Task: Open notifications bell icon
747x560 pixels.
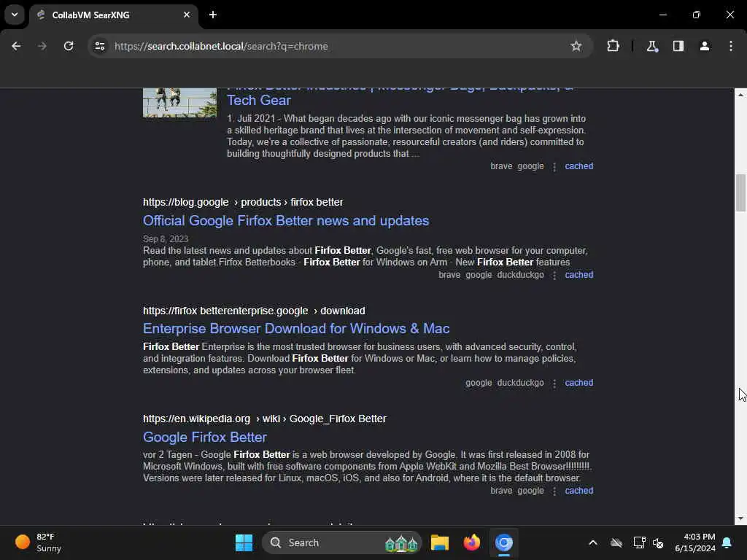Action: click(727, 542)
